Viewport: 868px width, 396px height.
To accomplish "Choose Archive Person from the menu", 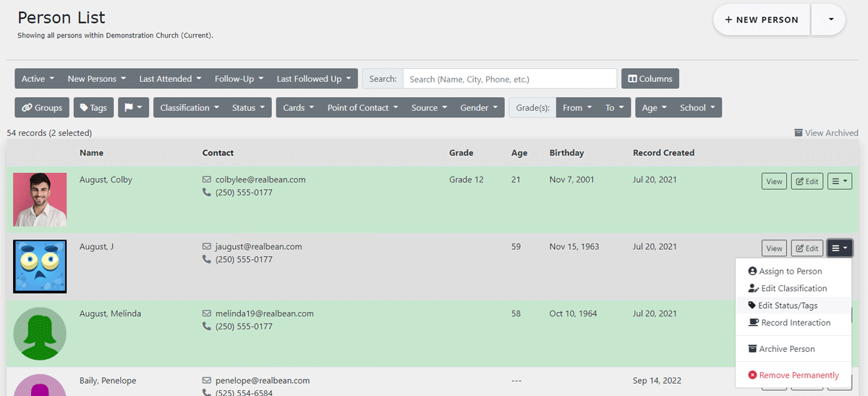I will click(x=793, y=349).
